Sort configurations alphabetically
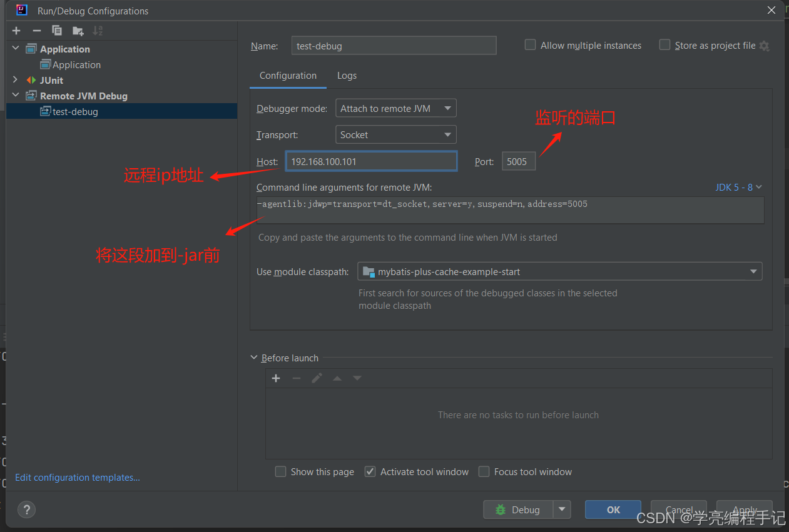 [x=98, y=30]
